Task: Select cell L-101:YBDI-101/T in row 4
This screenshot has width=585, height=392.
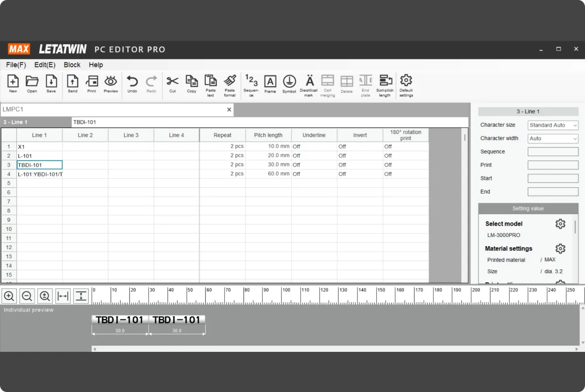Action: pyautogui.click(x=40, y=174)
